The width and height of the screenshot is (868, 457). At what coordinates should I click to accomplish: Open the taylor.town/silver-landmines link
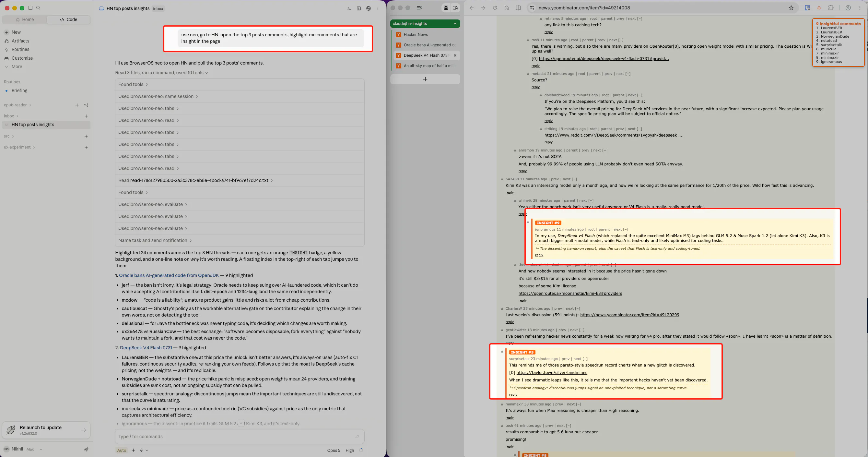pyautogui.click(x=552, y=373)
